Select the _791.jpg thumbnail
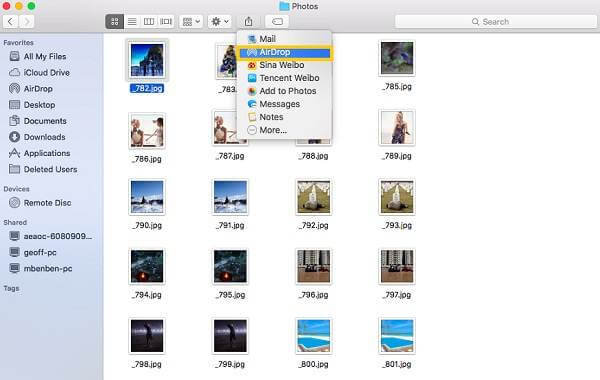600x380 pixels. 230,197
